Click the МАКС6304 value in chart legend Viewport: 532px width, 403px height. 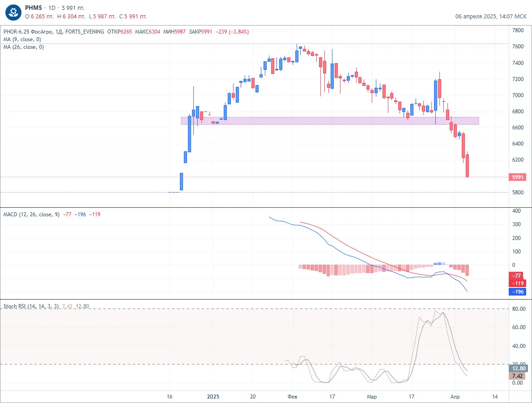[148, 32]
